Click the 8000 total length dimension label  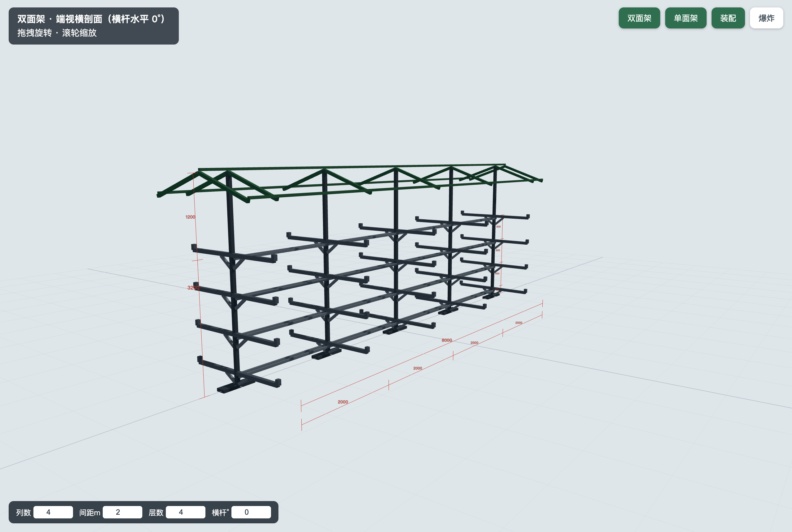tap(446, 340)
